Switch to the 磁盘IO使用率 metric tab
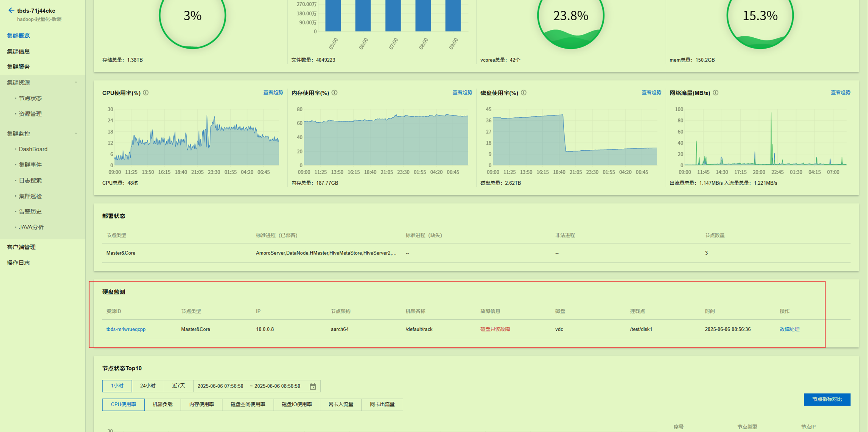This screenshot has height=432, width=868. click(x=296, y=404)
